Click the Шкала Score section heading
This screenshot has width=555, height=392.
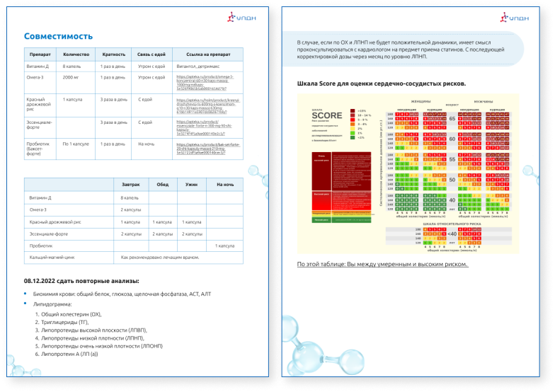[x=379, y=83]
